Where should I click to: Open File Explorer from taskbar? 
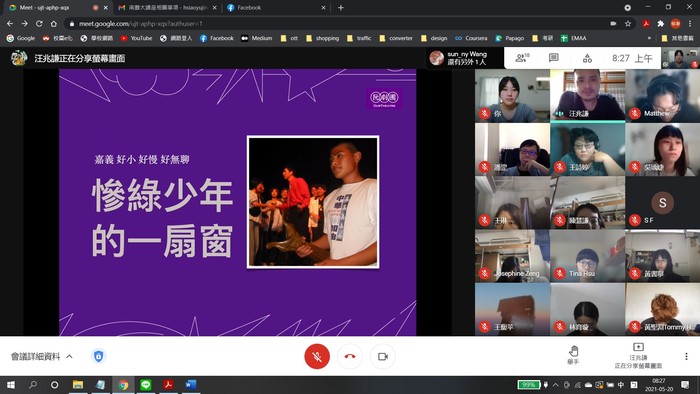[x=78, y=385]
